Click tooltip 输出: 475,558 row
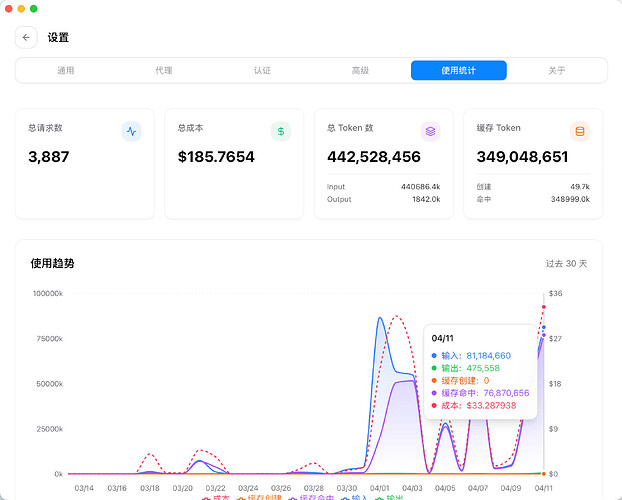 466,368
